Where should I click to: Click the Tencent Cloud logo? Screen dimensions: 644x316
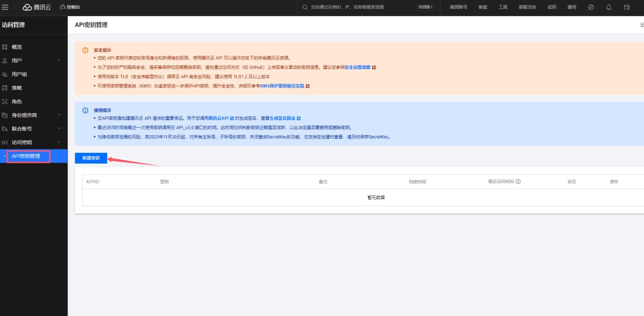click(36, 7)
